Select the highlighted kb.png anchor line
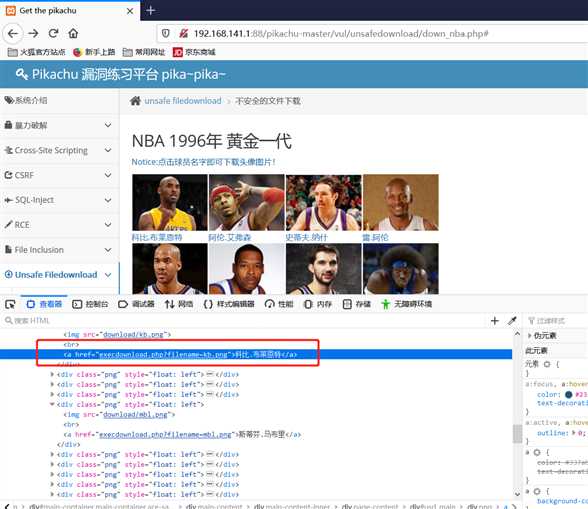The image size is (588, 509). pos(256,354)
